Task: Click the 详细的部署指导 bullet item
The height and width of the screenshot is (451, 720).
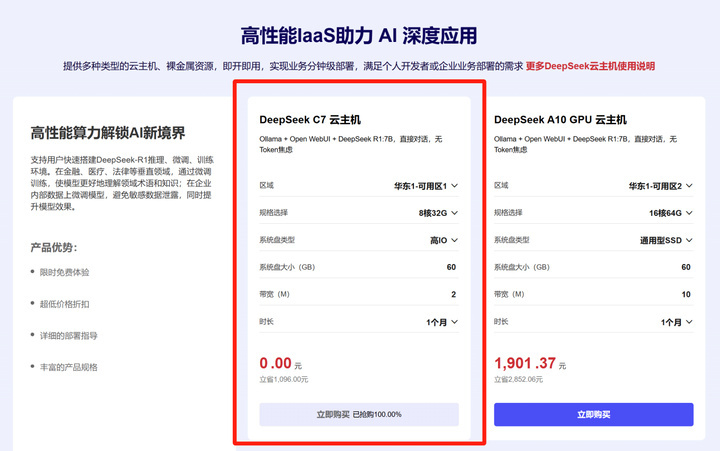Action: (68, 336)
